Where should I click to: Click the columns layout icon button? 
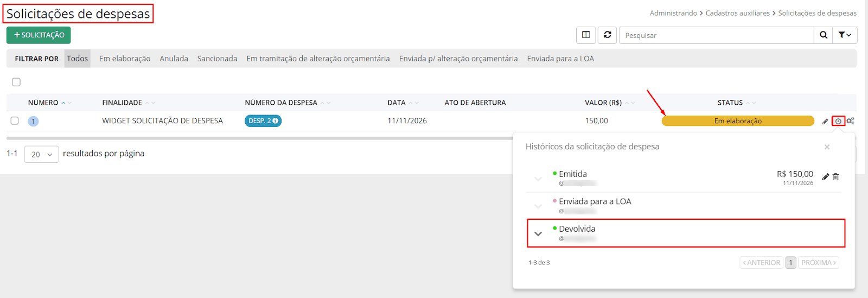586,35
